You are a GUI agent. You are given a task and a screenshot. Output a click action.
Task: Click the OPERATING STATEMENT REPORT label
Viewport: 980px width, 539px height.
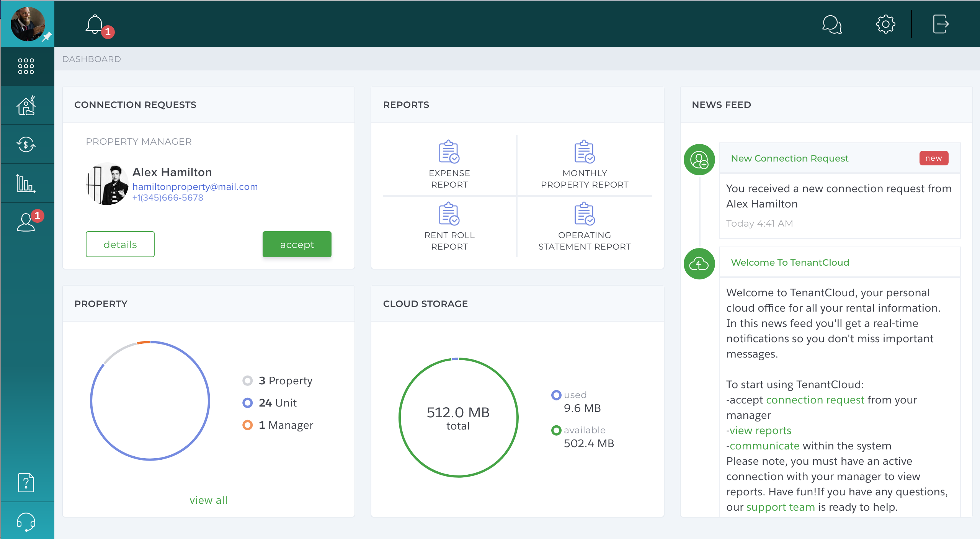(585, 241)
